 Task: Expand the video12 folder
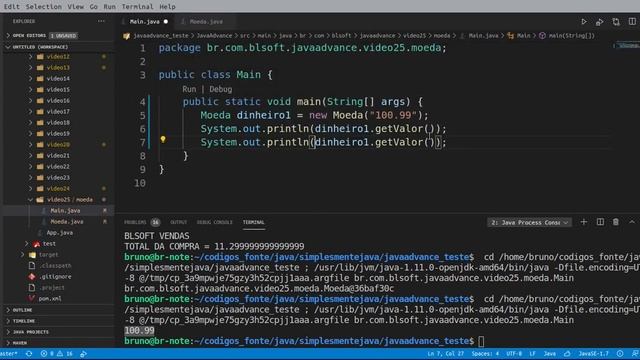59,56
